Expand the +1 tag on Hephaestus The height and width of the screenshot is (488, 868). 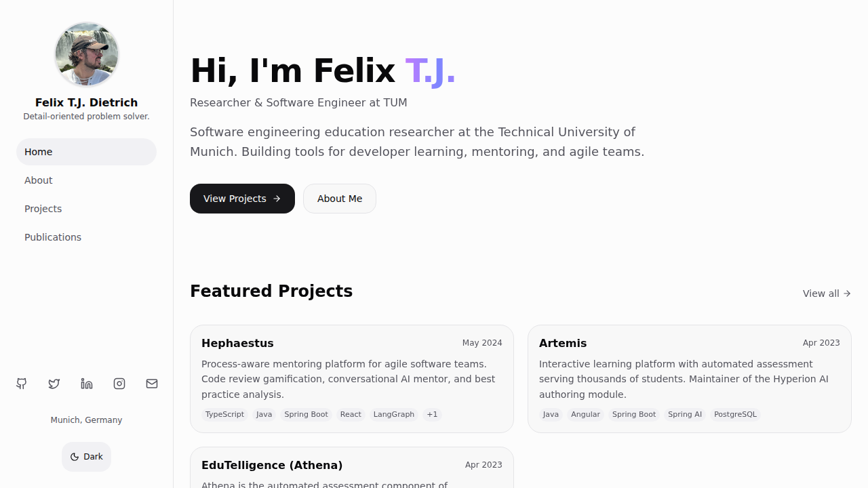[x=432, y=414]
